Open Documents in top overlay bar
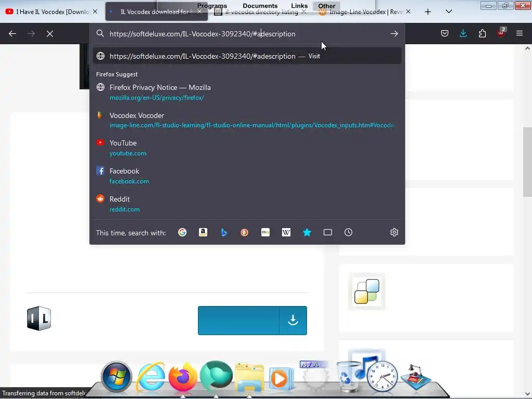The height and width of the screenshot is (399, 532). coord(260,6)
